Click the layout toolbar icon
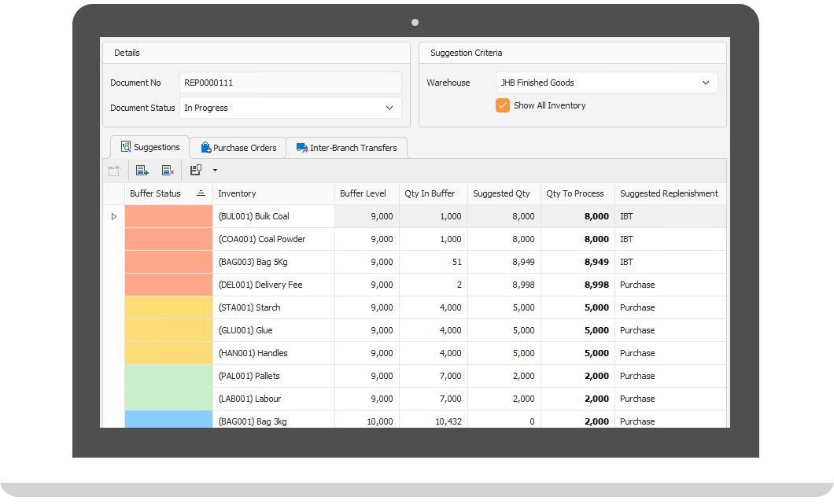The image size is (834, 504). pos(196,170)
